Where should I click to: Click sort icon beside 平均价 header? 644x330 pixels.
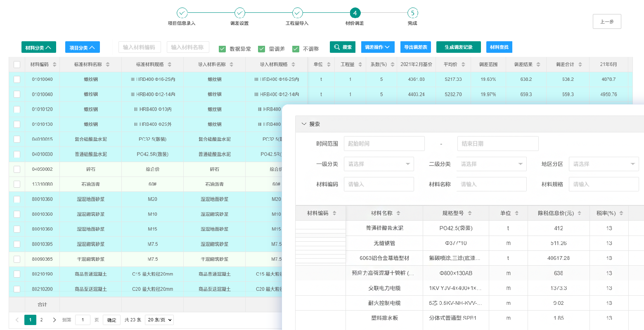[x=463, y=65]
